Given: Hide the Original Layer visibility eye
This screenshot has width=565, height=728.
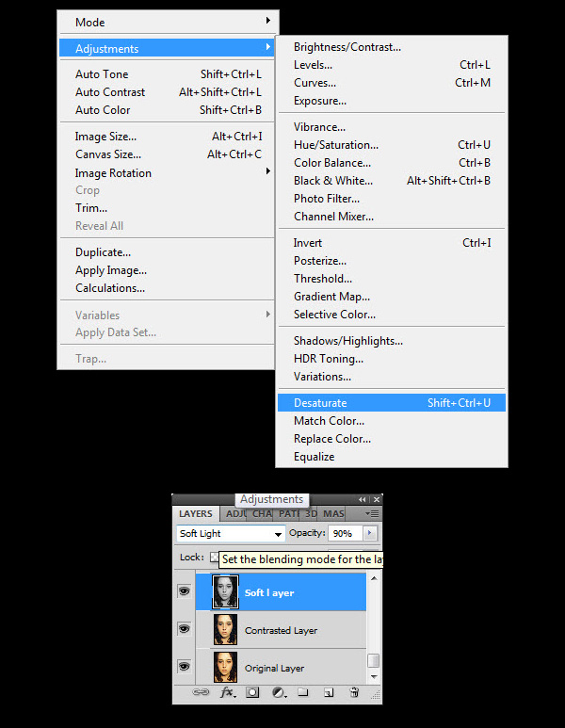Looking at the screenshot, I should 184,666.
